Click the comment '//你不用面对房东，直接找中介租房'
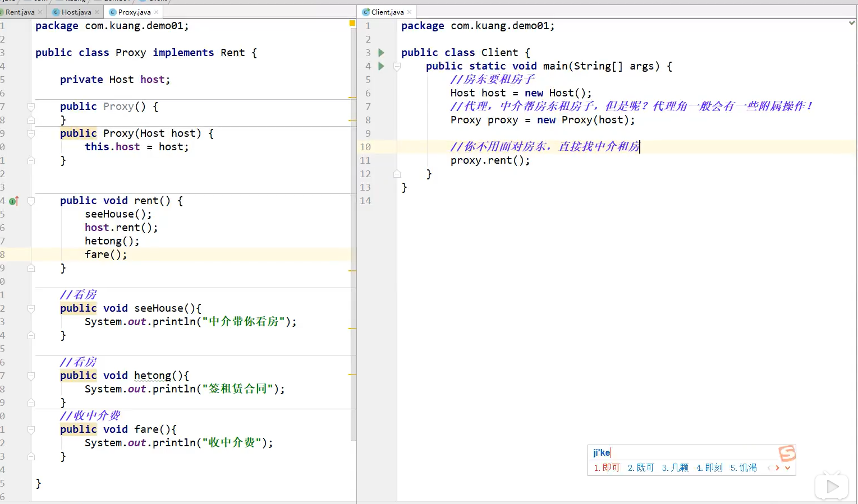 pyautogui.click(x=545, y=147)
